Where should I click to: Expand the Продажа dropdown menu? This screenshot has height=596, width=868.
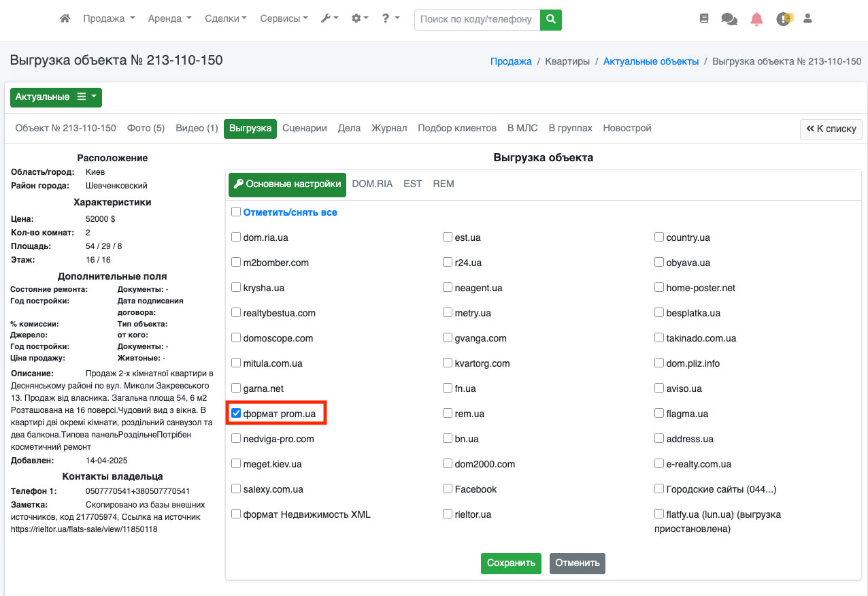[x=109, y=19]
